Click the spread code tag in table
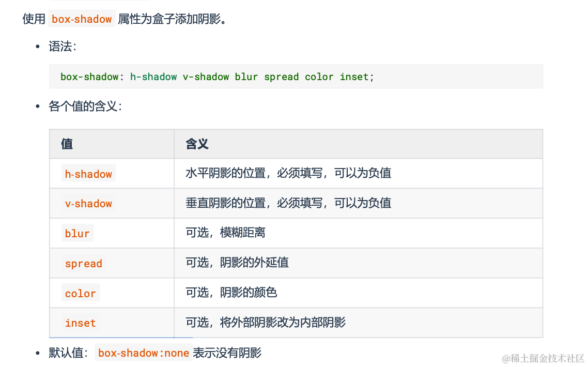The width and height of the screenshot is (588, 367). click(83, 264)
